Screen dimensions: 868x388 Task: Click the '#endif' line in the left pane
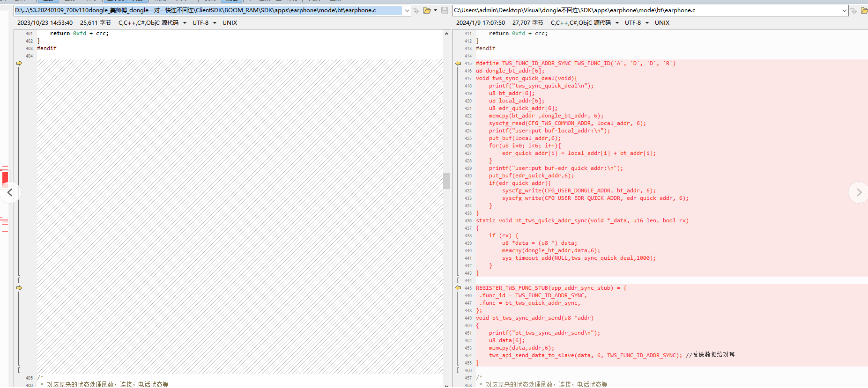coord(47,48)
